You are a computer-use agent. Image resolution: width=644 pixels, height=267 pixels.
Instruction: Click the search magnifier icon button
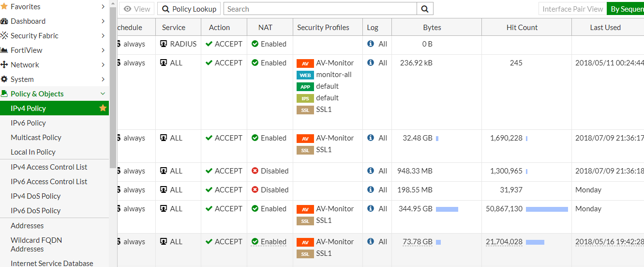click(x=425, y=9)
